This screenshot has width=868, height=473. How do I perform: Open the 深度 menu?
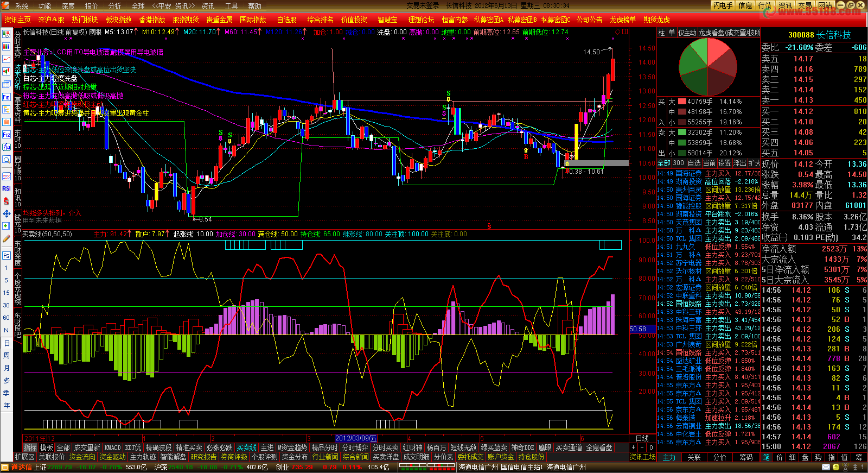pos(68,6)
